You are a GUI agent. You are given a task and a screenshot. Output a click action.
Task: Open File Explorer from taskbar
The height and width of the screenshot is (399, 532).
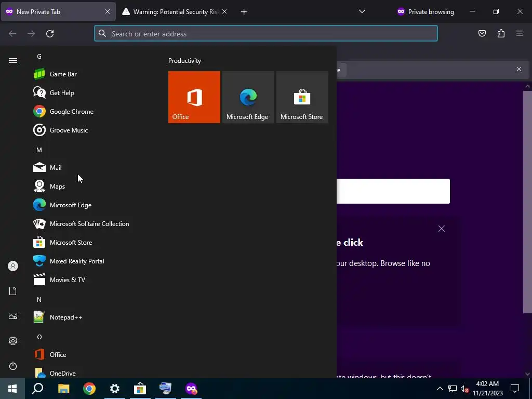click(63, 389)
